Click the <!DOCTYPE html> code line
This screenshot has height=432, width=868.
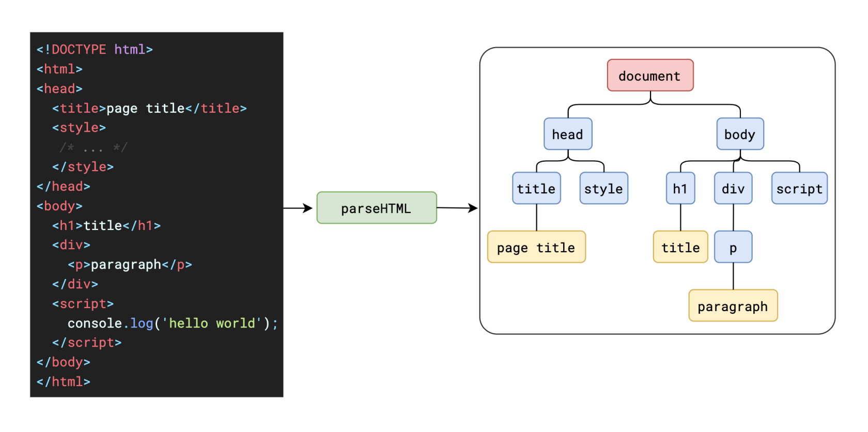[x=95, y=50]
